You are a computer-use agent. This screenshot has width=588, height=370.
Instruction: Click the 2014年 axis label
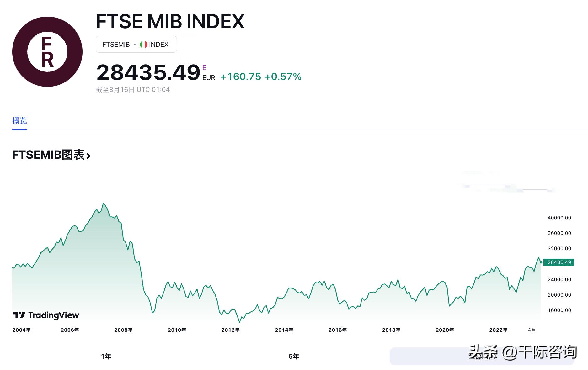click(284, 330)
